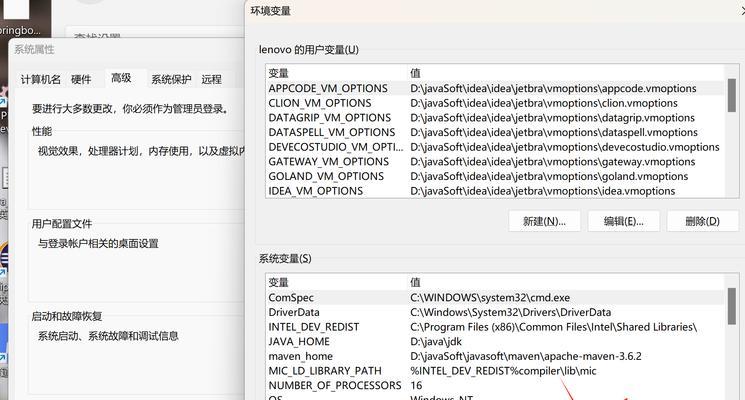Viewport: 745px width, 400px height.
Task: Select the APPCODE_VM_OPTIONS user variable row
Action: tap(495, 88)
